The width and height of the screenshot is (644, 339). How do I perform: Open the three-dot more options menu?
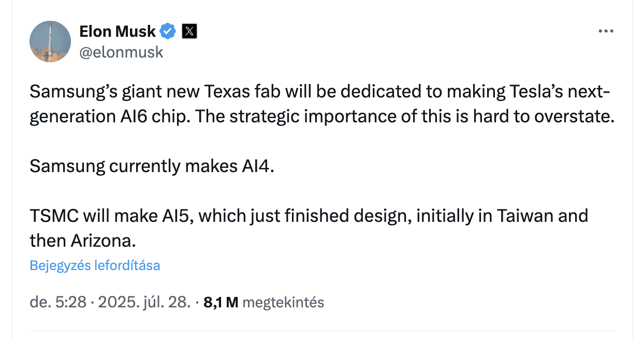(x=606, y=31)
